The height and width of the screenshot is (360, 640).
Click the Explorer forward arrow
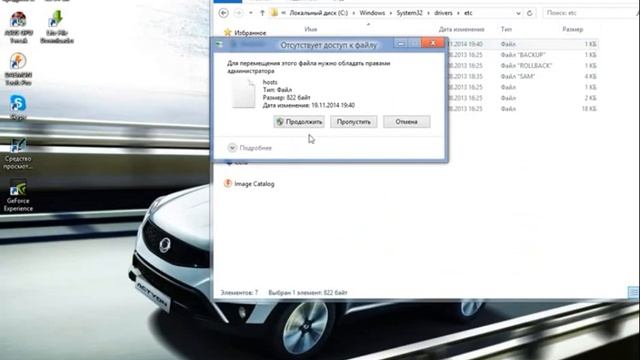[x=238, y=13]
